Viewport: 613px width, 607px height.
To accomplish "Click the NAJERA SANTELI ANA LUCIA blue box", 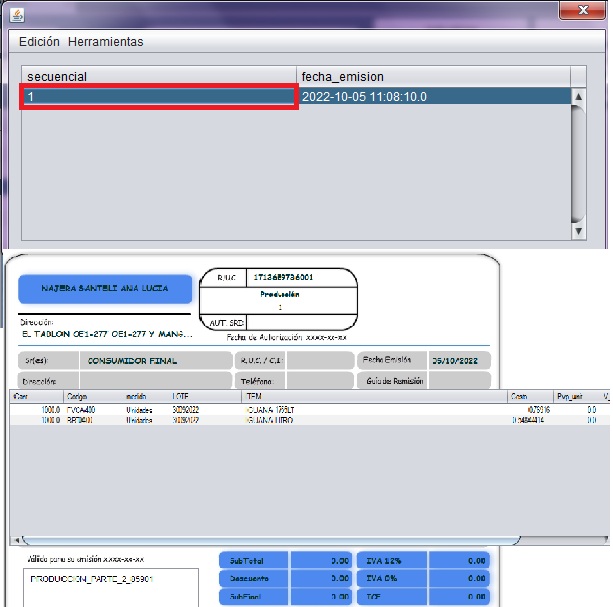I will coord(104,288).
